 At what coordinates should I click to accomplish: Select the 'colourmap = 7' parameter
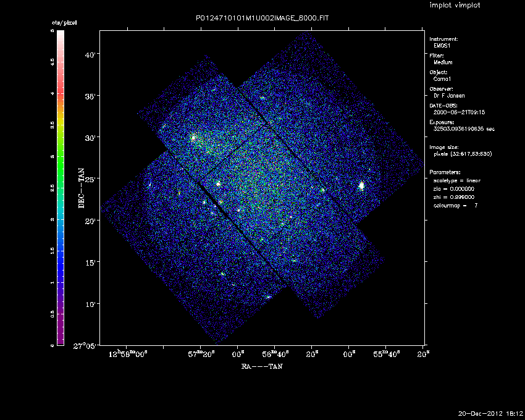456,206
